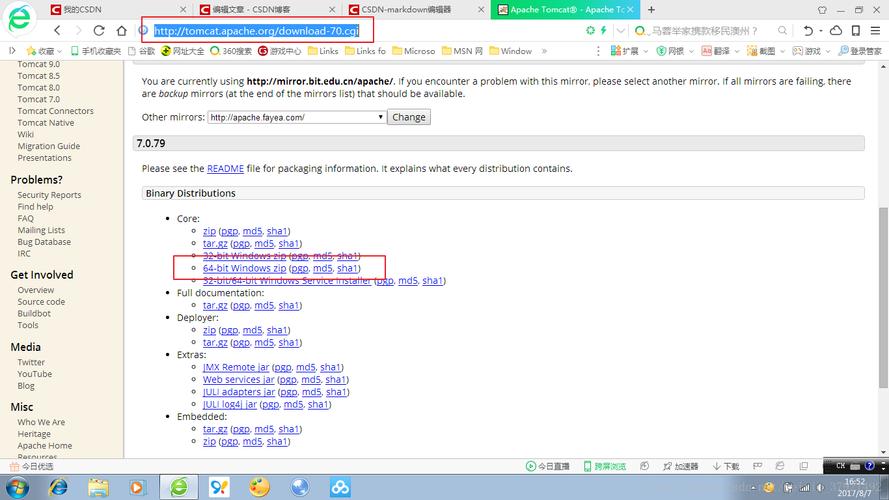Open the 网址大全 bookmark
Screen dimensions: 889x500
coord(183,51)
